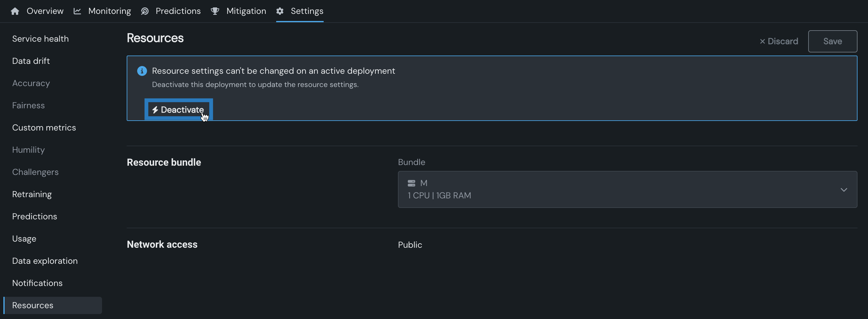868x319 pixels.
Task: Go to Data drift settings
Action: pyautogui.click(x=31, y=61)
